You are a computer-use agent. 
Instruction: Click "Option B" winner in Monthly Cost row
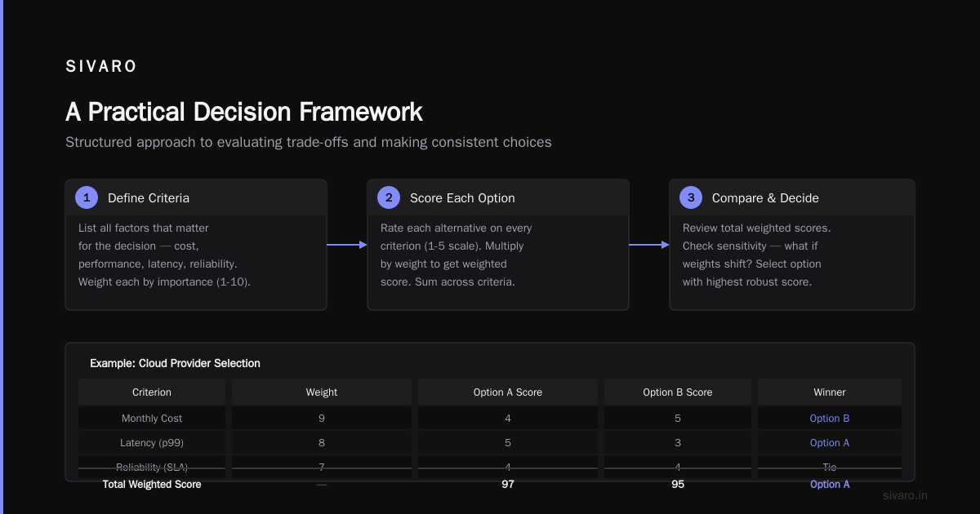click(830, 418)
